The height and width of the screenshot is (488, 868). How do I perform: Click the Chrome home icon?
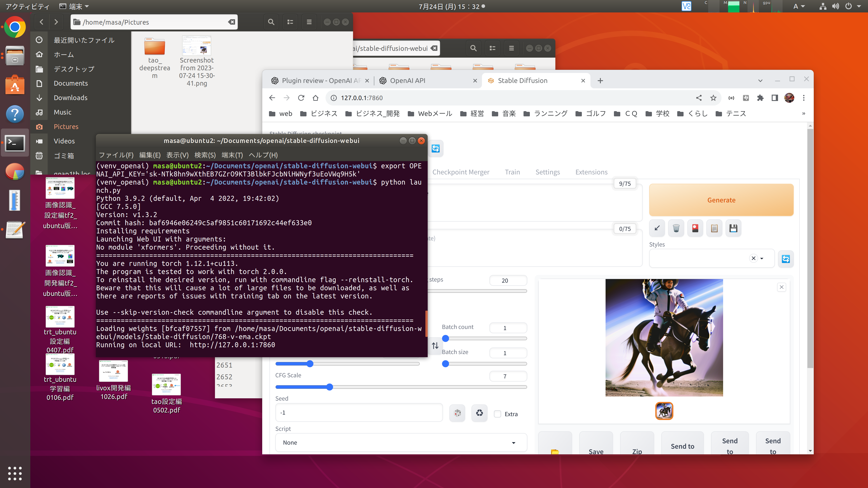[x=315, y=98]
